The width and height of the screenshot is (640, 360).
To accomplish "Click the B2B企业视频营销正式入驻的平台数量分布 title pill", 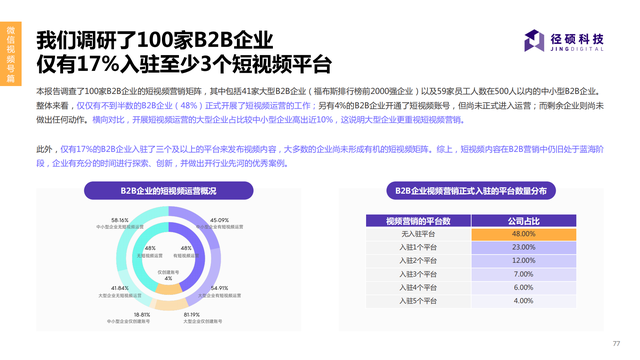I will [471, 191].
